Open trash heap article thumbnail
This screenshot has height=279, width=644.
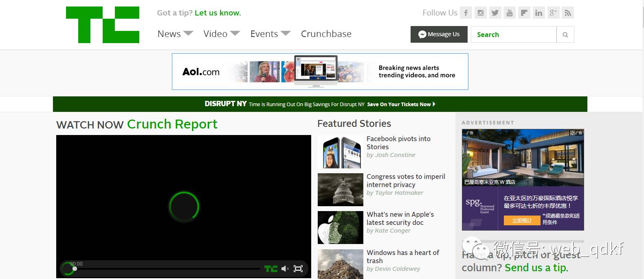point(341,264)
